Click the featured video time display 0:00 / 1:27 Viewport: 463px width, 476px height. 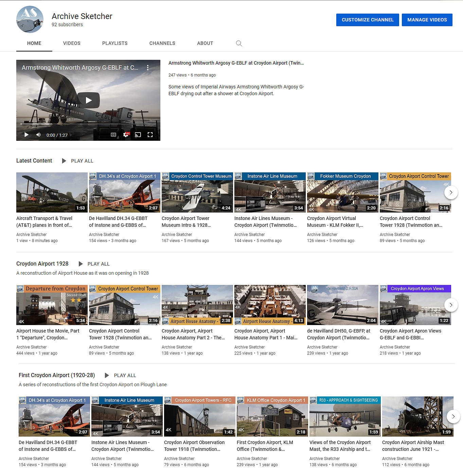point(57,135)
